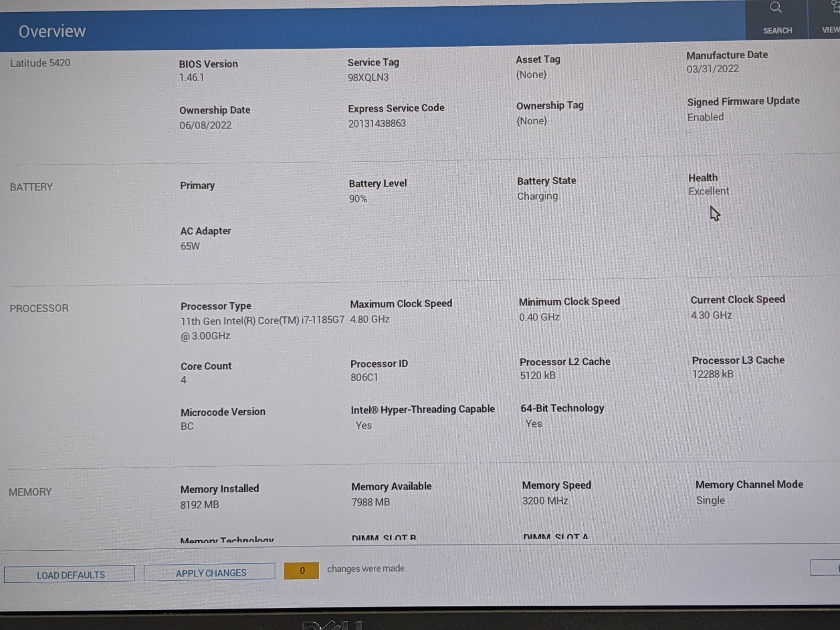The image size is (840, 630).
Task: Click the AC Adapter 65W value
Action: pyautogui.click(x=190, y=246)
